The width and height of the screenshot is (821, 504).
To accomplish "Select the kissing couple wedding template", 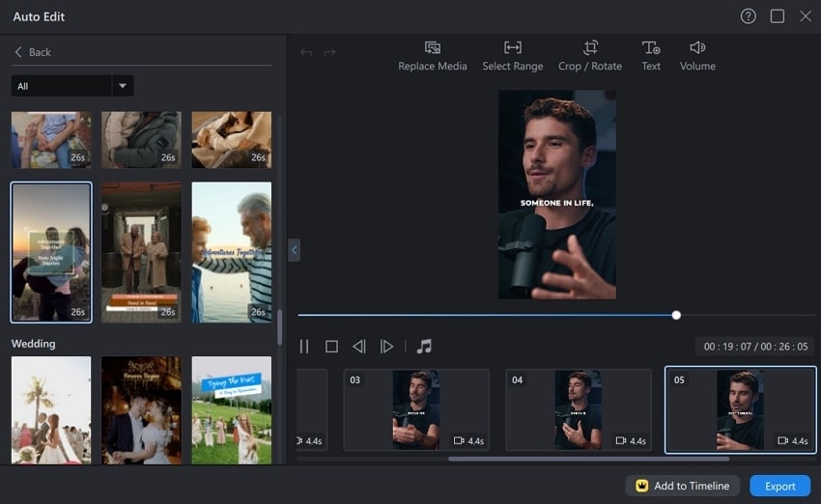I will pyautogui.click(x=141, y=410).
